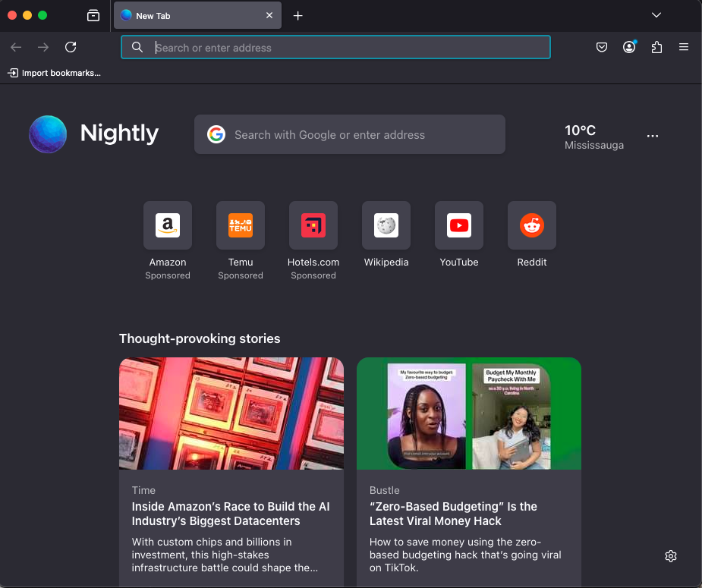
Task: Click the Firefox View icon
Action: tap(93, 16)
